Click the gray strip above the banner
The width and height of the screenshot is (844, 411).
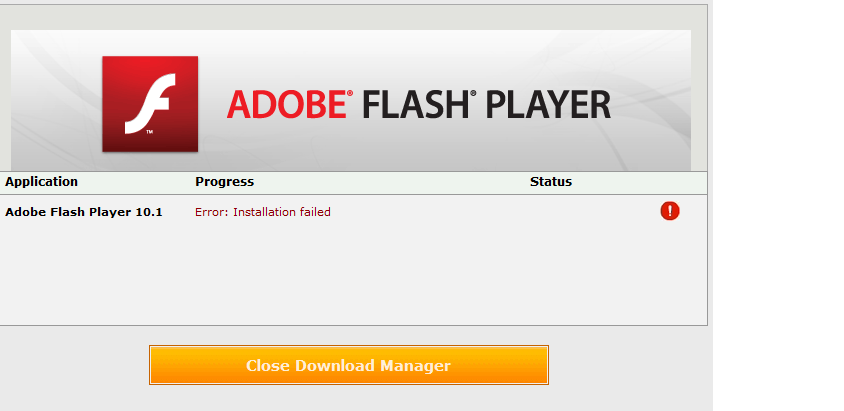350,17
